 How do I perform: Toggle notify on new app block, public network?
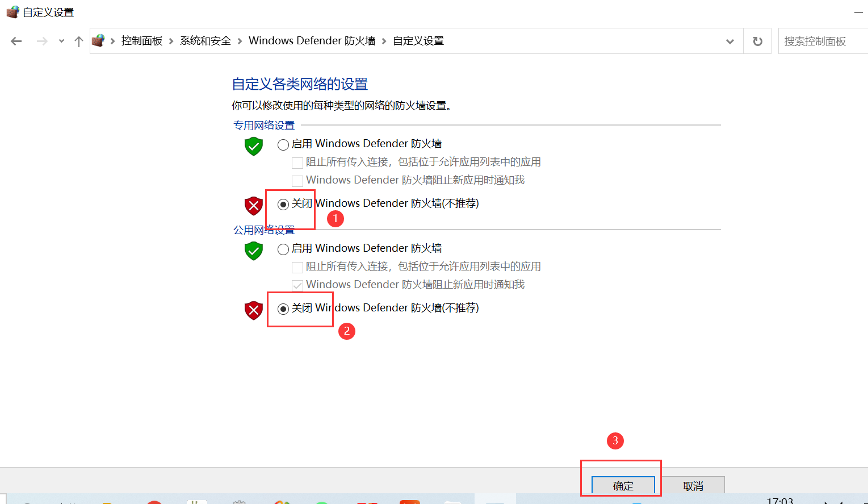(x=297, y=286)
